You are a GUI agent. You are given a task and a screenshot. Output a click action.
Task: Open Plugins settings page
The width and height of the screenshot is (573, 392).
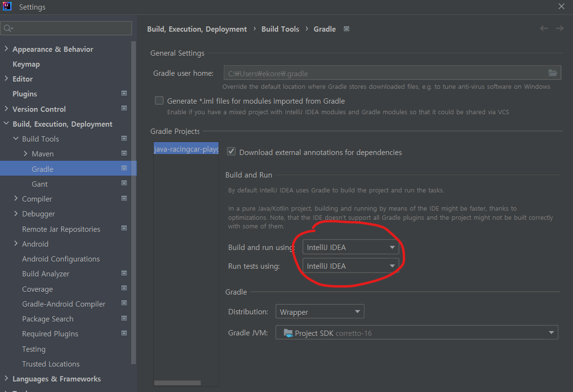[x=24, y=94]
